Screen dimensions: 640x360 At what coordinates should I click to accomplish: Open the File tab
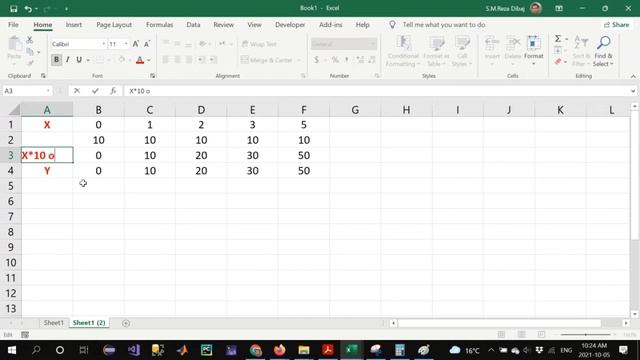click(x=13, y=25)
